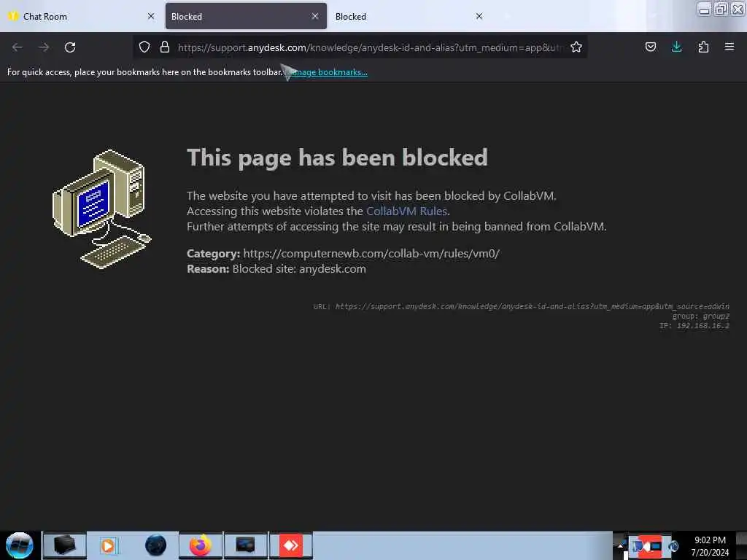Click the retro computer illustration
Image resolution: width=747 pixels, height=560 pixels.
(101, 209)
